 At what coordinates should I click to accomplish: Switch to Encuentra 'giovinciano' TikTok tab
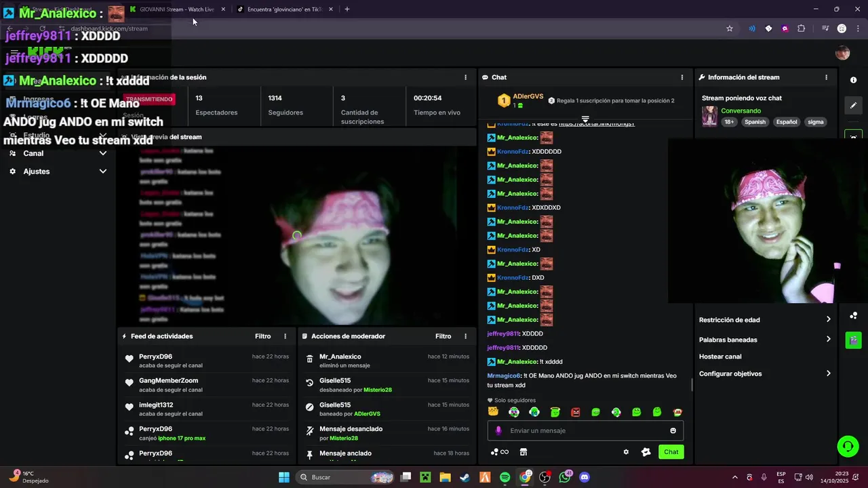pos(285,9)
